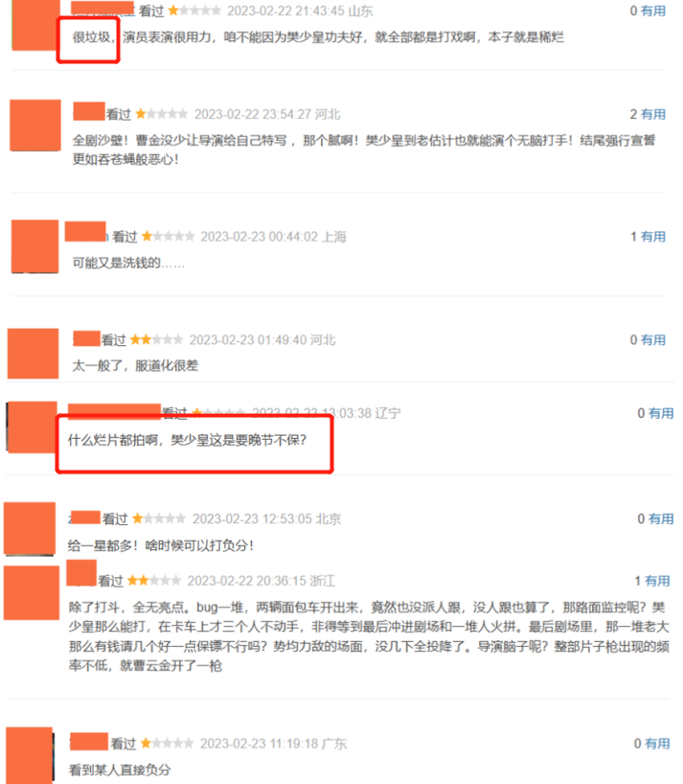Click the two-star rating of the Zhejiang review
Image resolution: width=683 pixels, height=784 pixels.
(154, 581)
